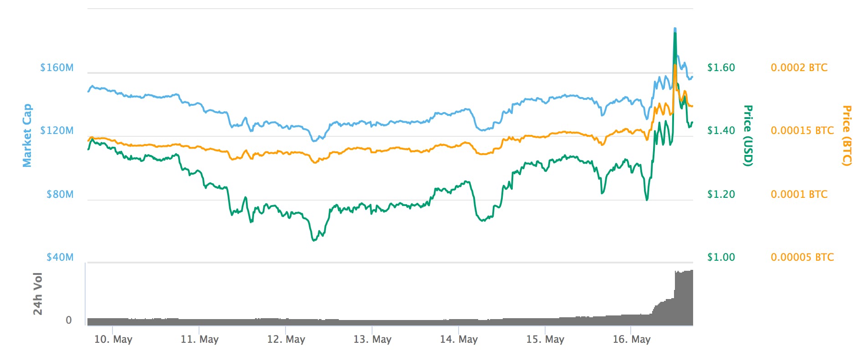Click the $120M market cap label
This screenshot has height=351, width=868.
coord(57,130)
